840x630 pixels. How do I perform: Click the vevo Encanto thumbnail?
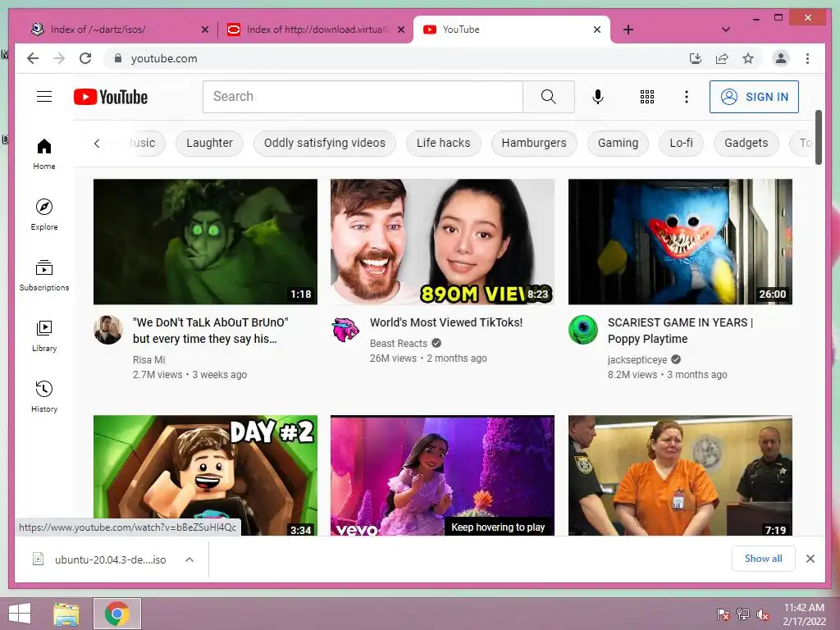pyautogui.click(x=442, y=475)
